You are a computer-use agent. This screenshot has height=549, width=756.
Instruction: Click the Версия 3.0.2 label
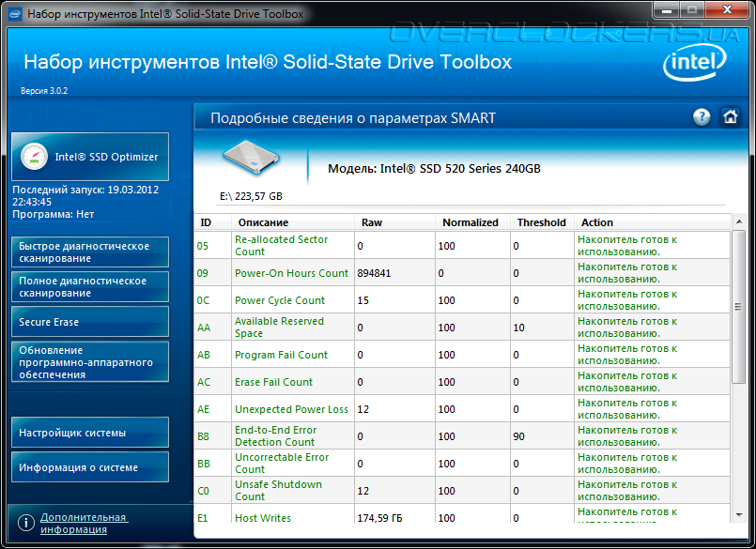(x=44, y=91)
